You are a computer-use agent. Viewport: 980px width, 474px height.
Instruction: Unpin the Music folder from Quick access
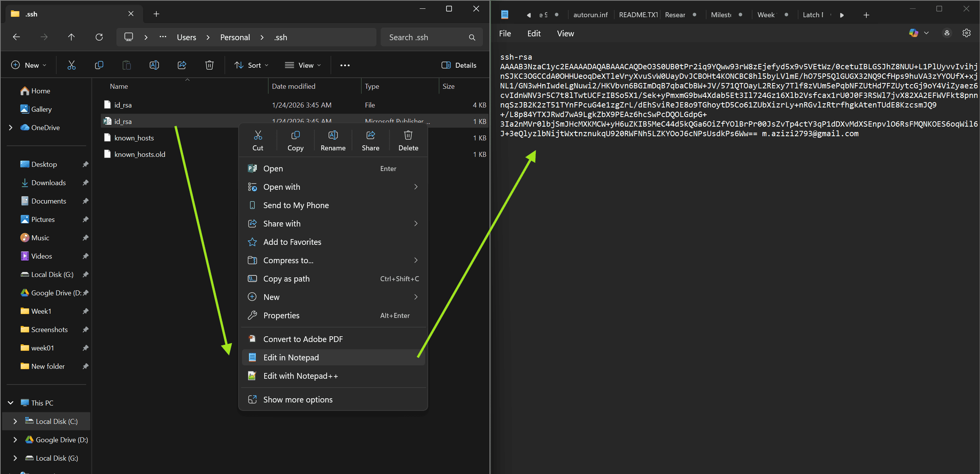pos(86,237)
